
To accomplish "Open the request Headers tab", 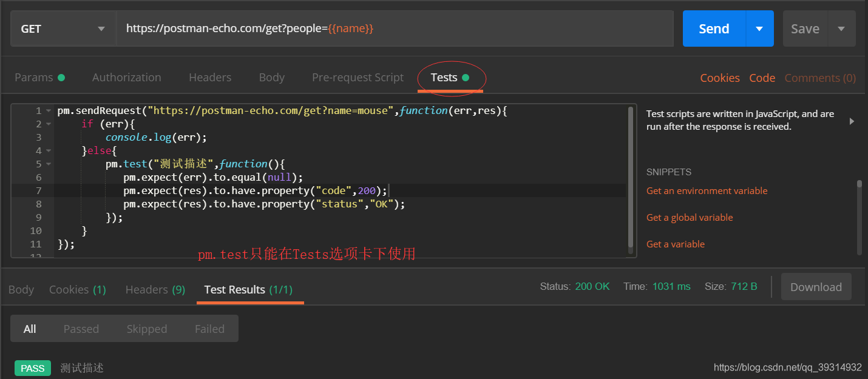I will 210,78.
